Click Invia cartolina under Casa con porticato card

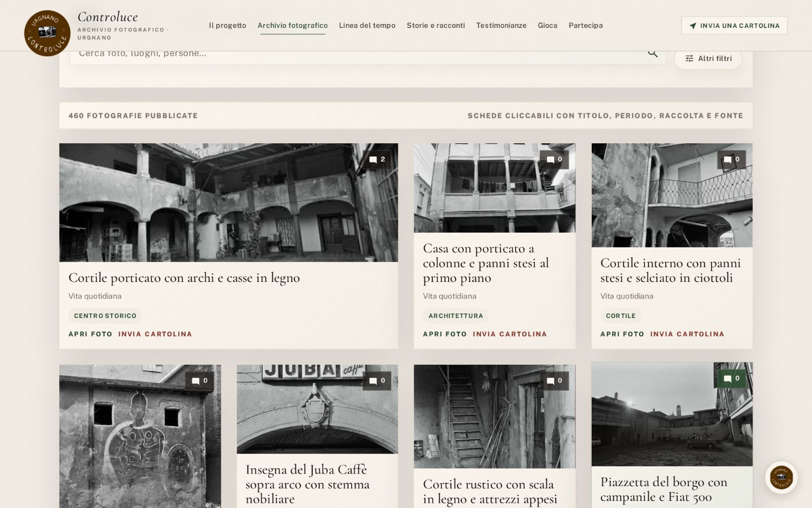510,334
